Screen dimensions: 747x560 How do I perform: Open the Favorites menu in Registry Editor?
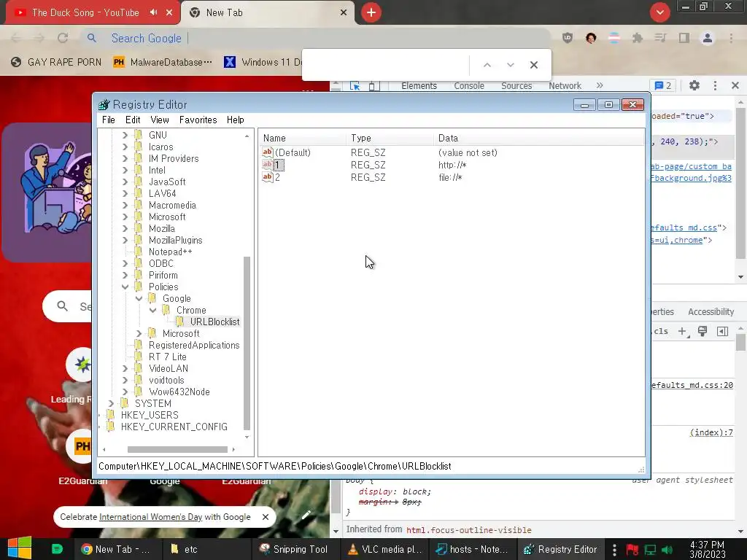[198, 120]
